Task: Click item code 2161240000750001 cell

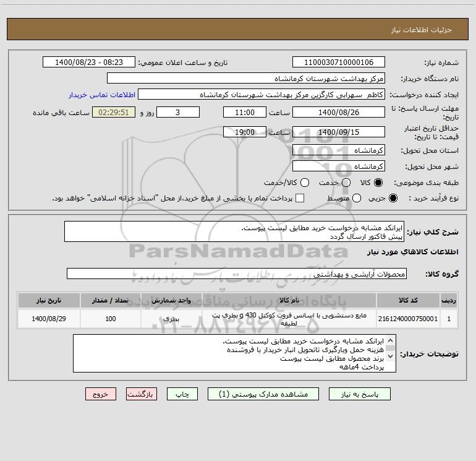Action: (x=408, y=319)
